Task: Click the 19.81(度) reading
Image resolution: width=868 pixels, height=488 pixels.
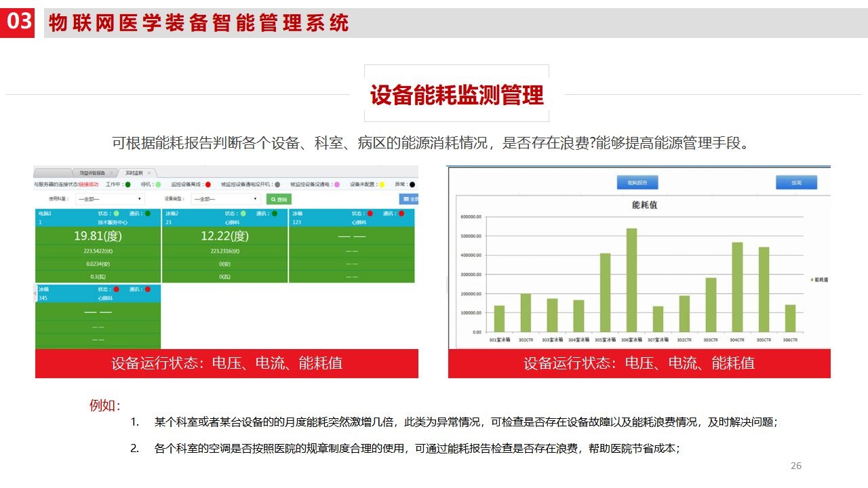Action: (x=98, y=236)
